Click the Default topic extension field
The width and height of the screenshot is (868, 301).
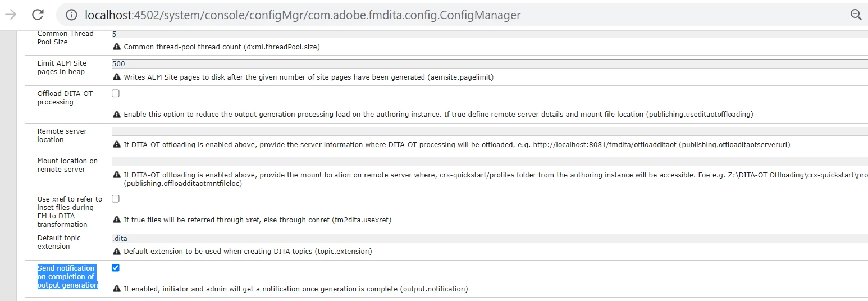[x=488, y=239]
